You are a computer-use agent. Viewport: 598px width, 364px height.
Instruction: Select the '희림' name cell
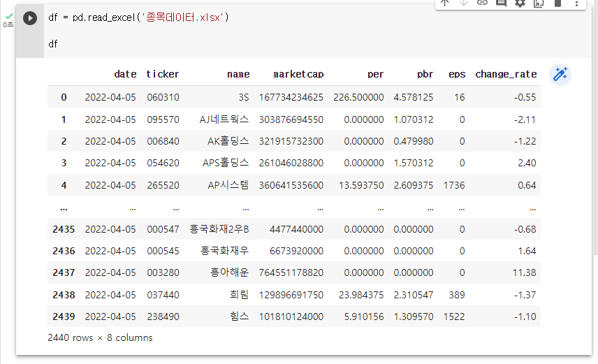click(239, 295)
